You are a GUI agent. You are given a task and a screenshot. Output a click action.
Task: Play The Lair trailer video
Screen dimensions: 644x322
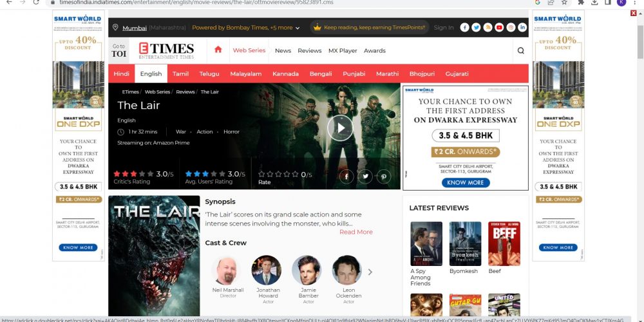[x=340, y=128]
